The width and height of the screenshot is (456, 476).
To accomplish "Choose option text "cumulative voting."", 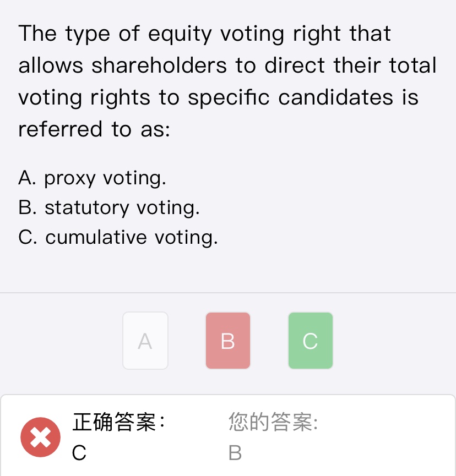I will pos(132,237).
